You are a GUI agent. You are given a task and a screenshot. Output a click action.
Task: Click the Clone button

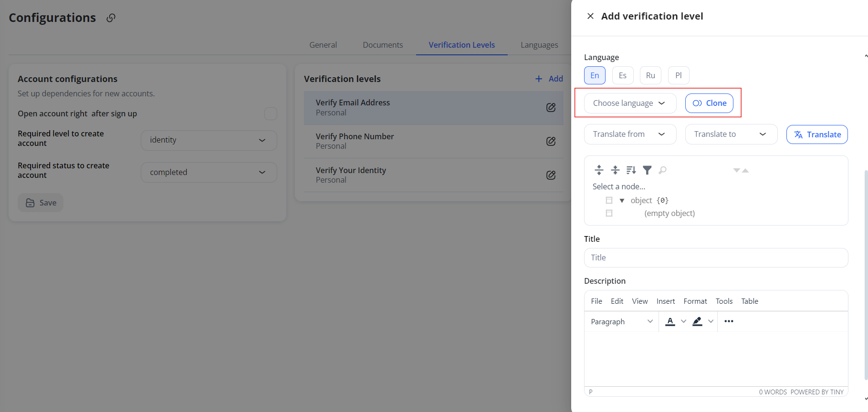[x=709, y=103]
